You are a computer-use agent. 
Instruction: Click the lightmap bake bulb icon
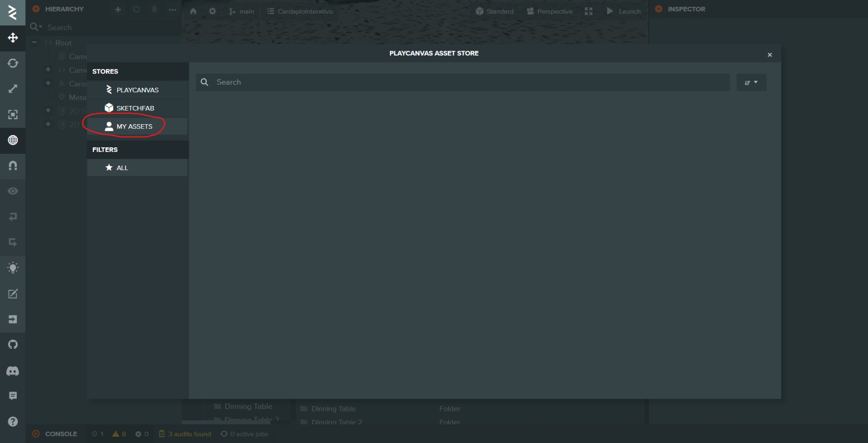tap(13, 268)
